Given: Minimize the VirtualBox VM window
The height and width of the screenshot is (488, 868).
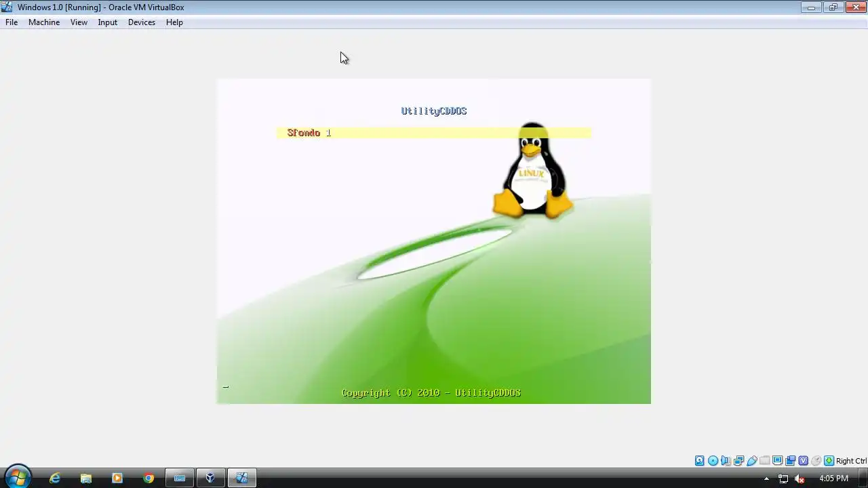Looking at the screenshot, I should pyautogui.click(x=811, y=7).
